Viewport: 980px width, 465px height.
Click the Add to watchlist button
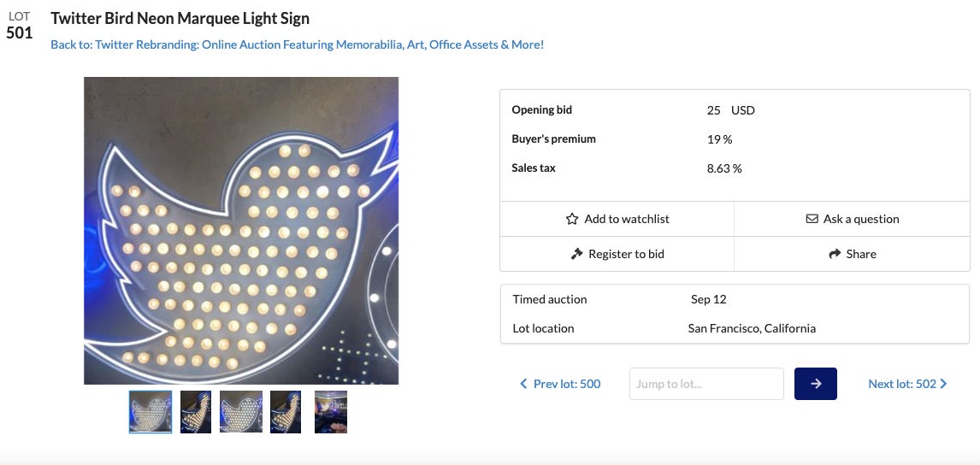[x=617, y=219]
